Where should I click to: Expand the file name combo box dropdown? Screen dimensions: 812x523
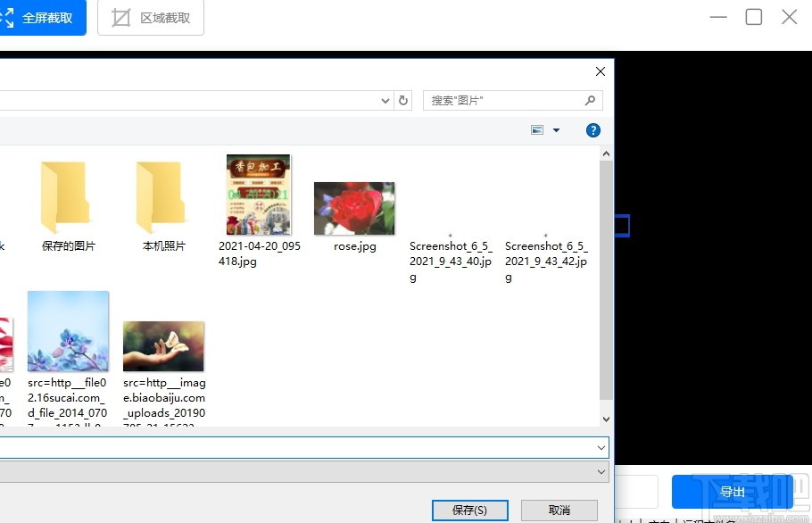[x=601, y=447]
